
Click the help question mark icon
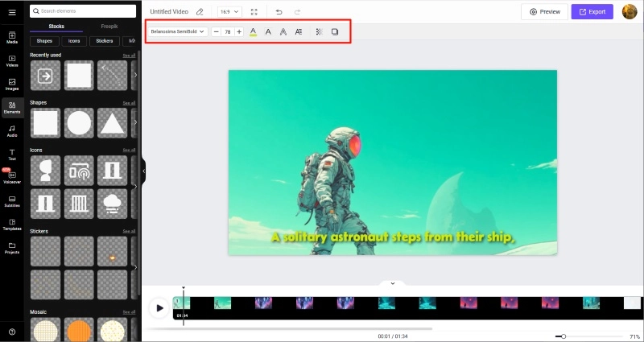tap(12, 332)
